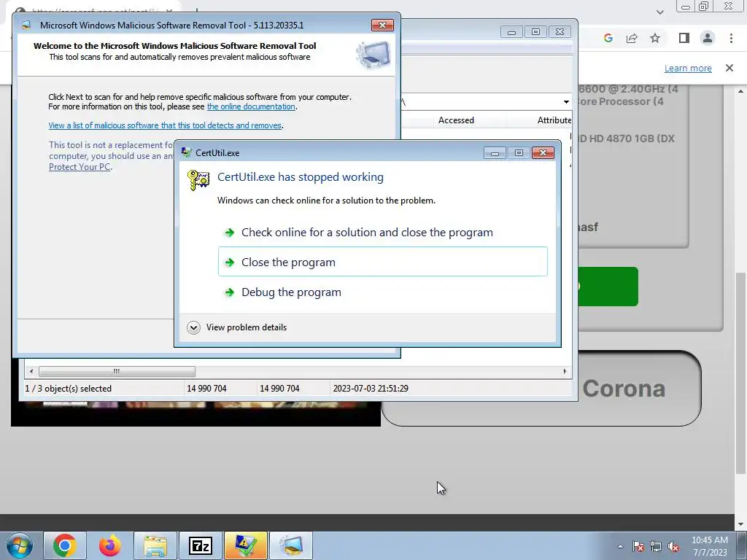Click network tray icon

pyautogui.click(x=656, y=547)
